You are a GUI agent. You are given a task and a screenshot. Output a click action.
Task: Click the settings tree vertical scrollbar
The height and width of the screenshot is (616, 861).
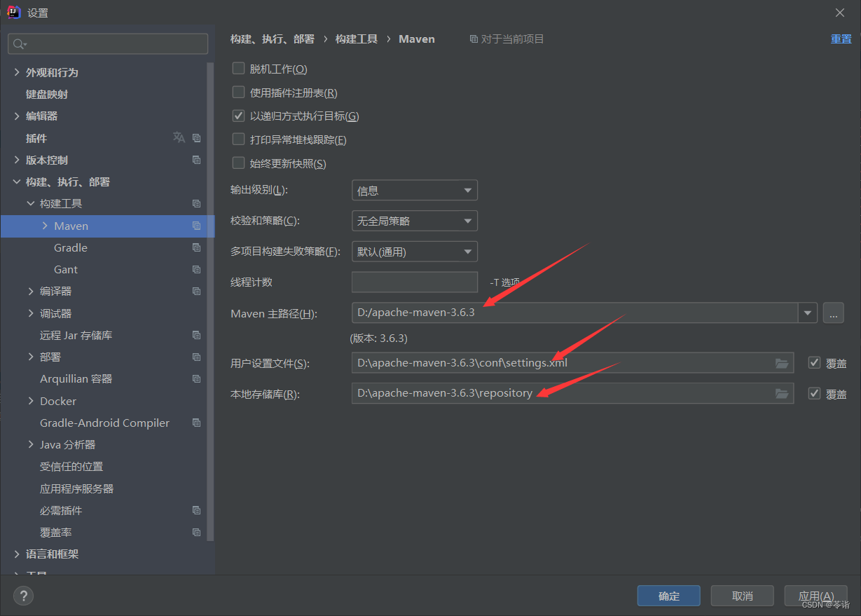pyautogui.click(x=211, y=301)
